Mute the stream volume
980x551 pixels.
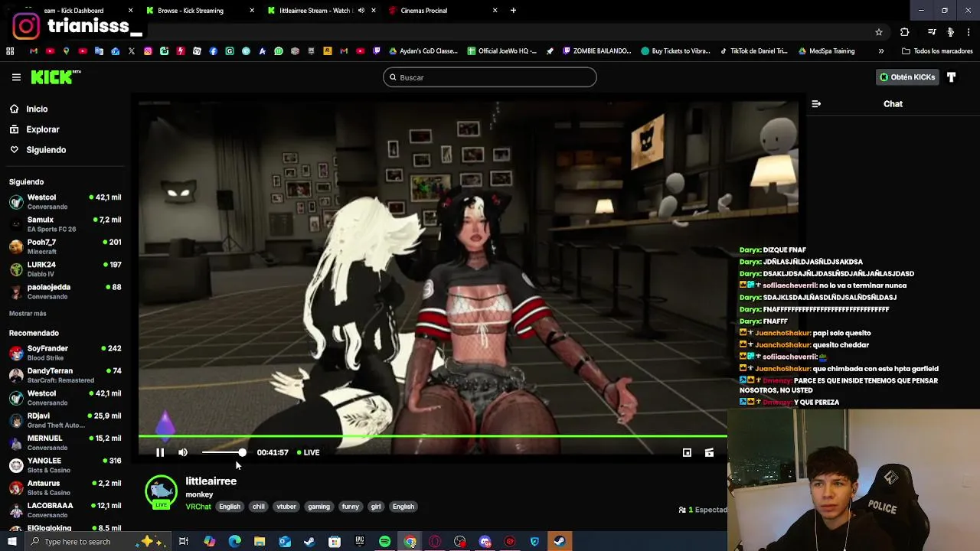point(183,452)
